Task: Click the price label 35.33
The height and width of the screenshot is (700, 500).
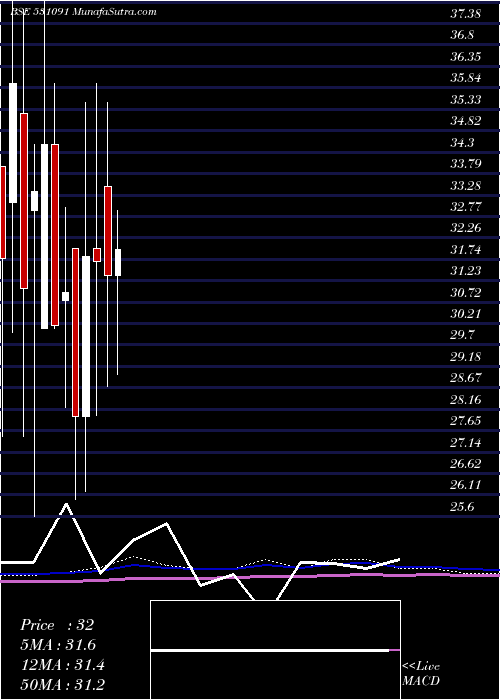Action: 465,100
